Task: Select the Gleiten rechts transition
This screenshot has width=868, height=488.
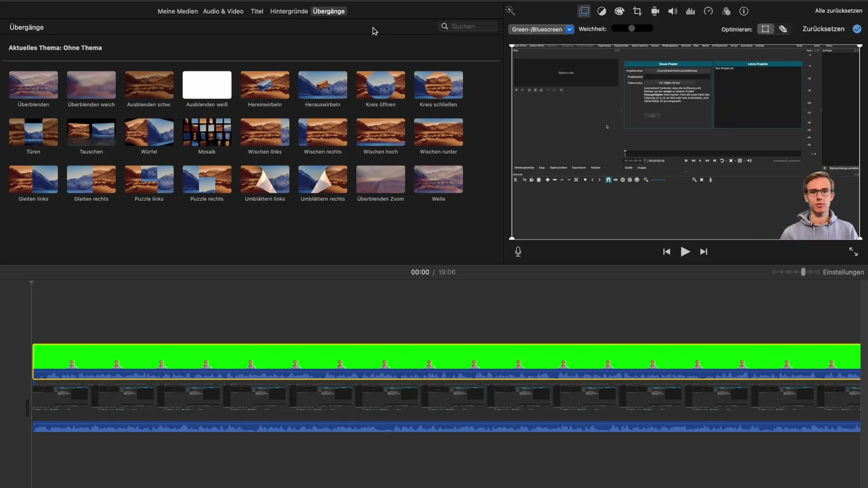Action: tap(91, 179)
